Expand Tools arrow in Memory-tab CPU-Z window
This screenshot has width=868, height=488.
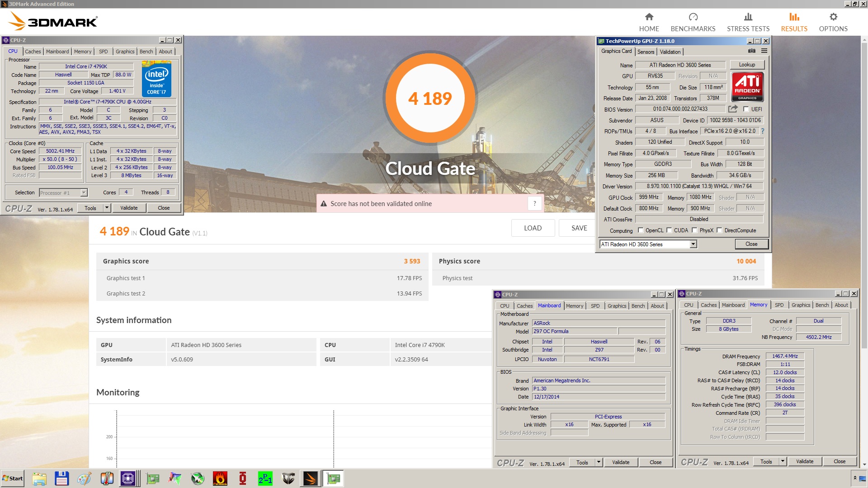click(783, 461)
